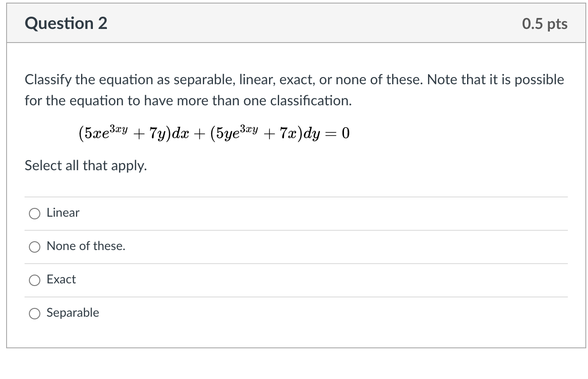The height and width of the screenshot is (379, 588).
Task: Click the '0.5 pts' score text
Action: pos(545,24)
